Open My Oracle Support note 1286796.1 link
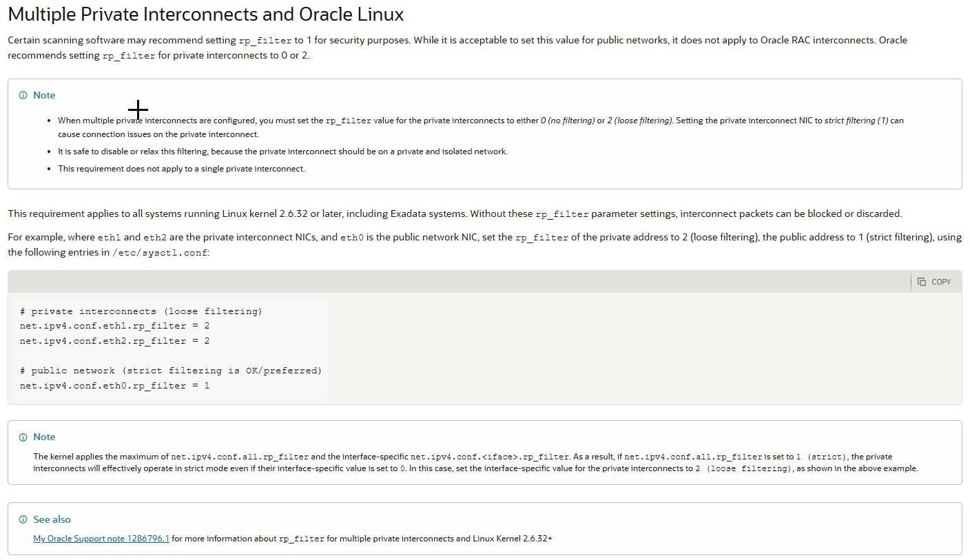The width and height of the screenshot is (970, 560). pos(101,539)
